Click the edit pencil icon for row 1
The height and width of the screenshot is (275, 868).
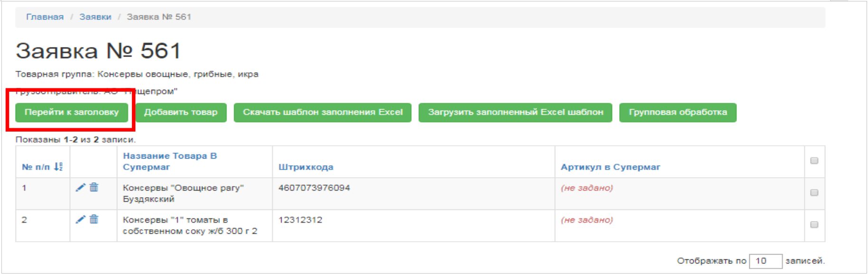pos(80,188)
